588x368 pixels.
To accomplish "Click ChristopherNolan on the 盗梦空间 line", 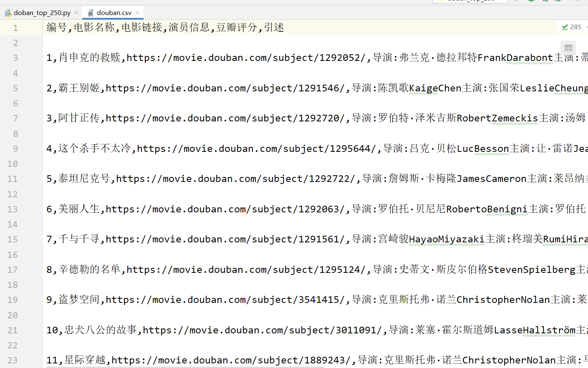I will point(503,300).
